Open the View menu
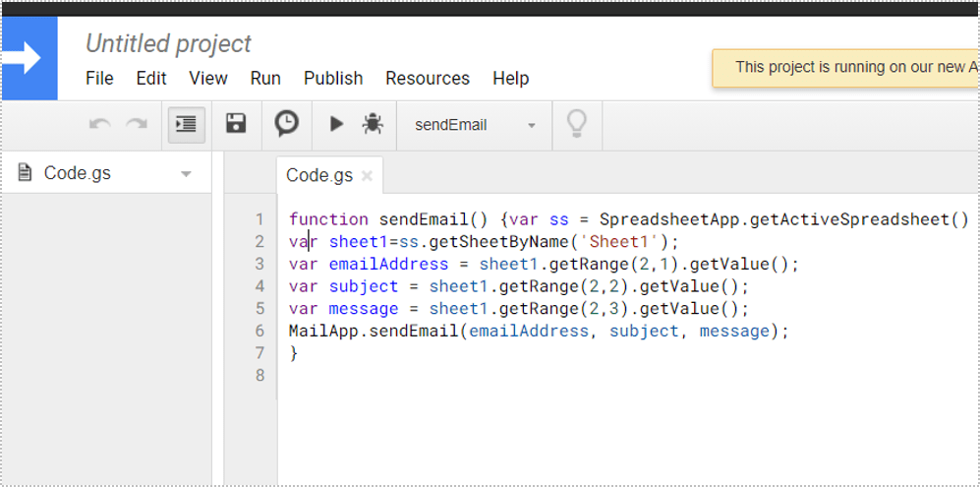The height and width of the screenshot is (487, 980). pyautogui.click(x=208, y=78)
